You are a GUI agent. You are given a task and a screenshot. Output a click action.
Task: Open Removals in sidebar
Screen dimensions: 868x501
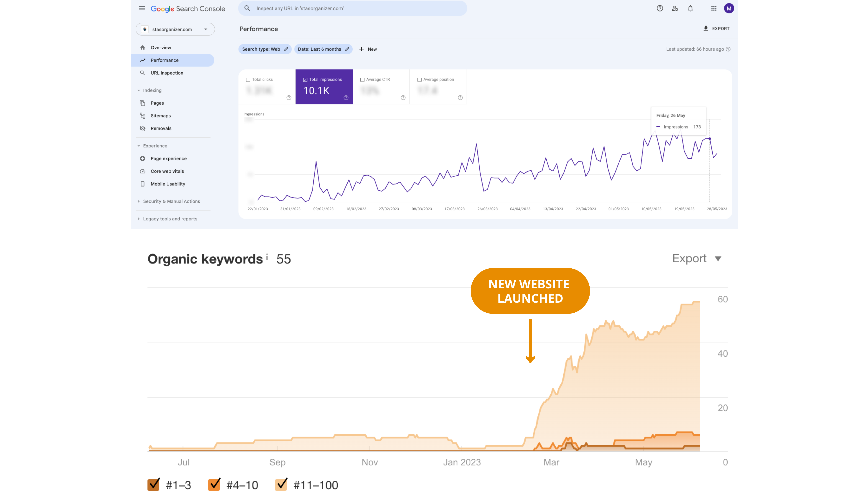pos(173,128)
